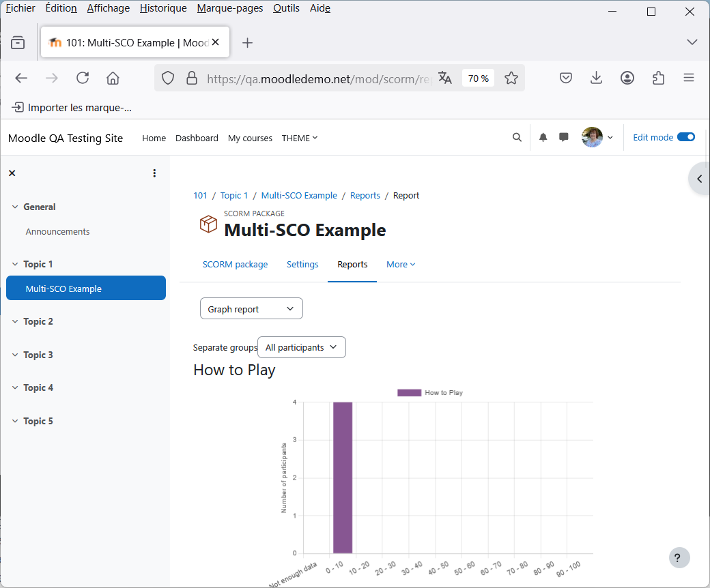
Task: List all tabs using the chevron
Action: [x=692, y=42]
